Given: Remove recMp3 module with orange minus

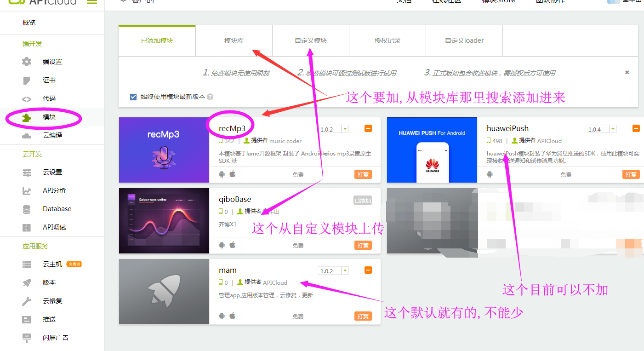Looking at the screenshot, I should [x=368, y=129].
